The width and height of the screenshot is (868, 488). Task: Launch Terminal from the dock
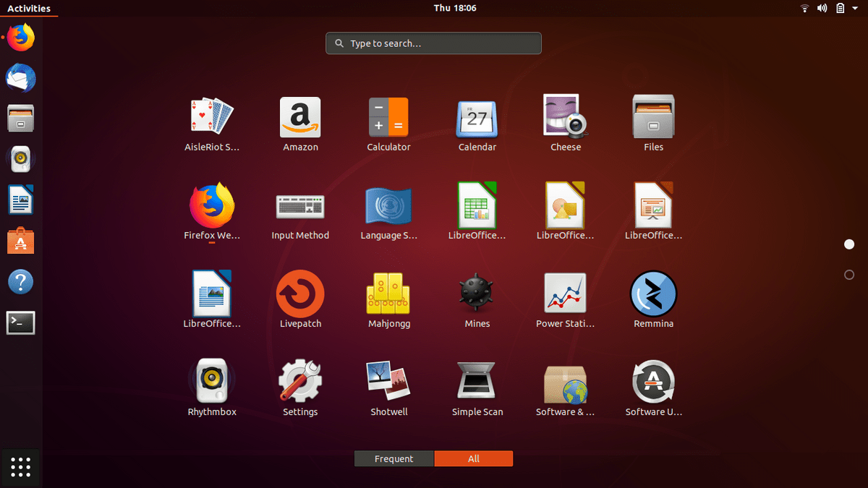pyautogui.click(x=21, y=322)
